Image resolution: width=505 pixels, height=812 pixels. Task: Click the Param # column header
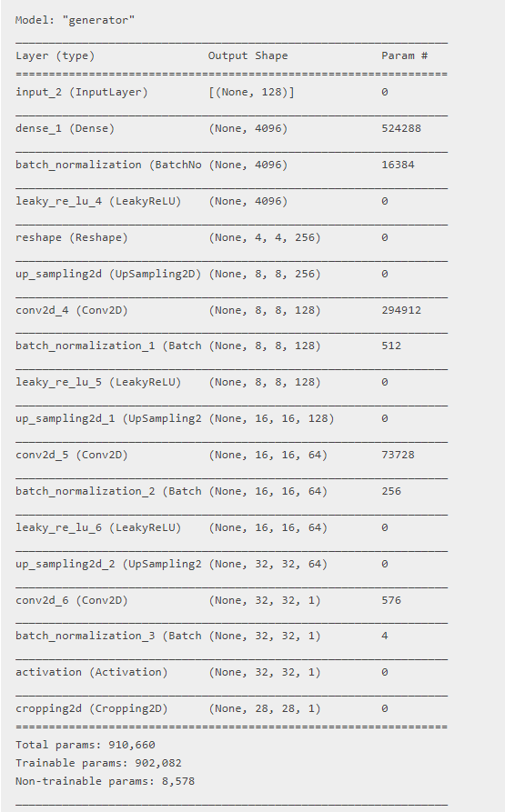pyautogui.click(x=405, y=56)
